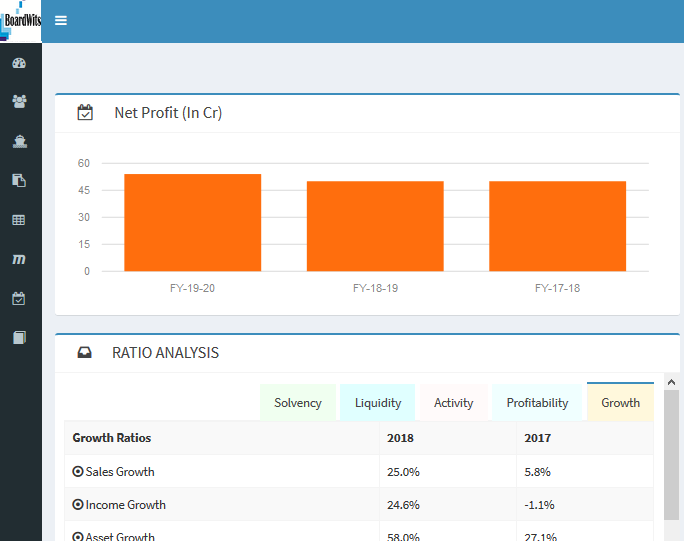Click the ratio panel scrollbar up arrow
The image size is (684, 541).
click(671, 382)
